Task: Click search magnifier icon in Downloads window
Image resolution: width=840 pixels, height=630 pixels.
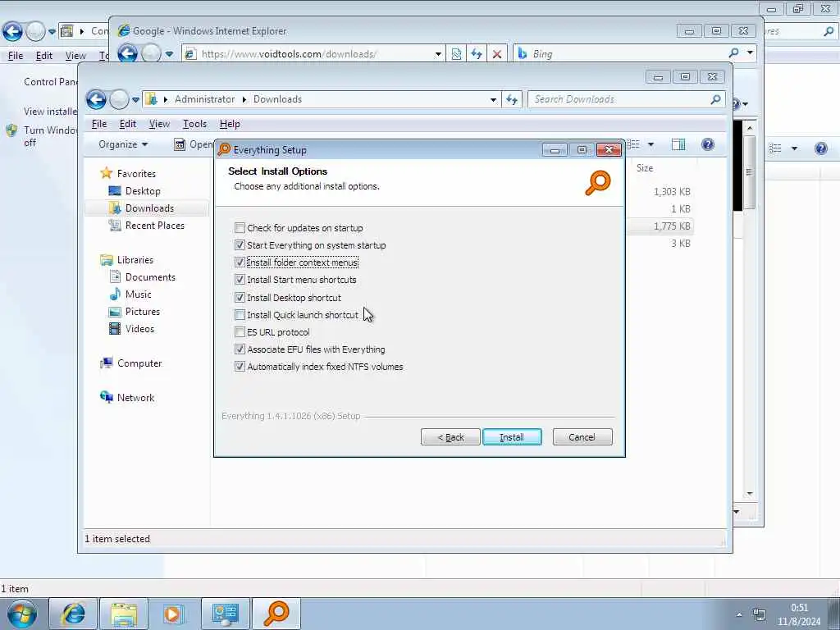Action: click(715, 99)
